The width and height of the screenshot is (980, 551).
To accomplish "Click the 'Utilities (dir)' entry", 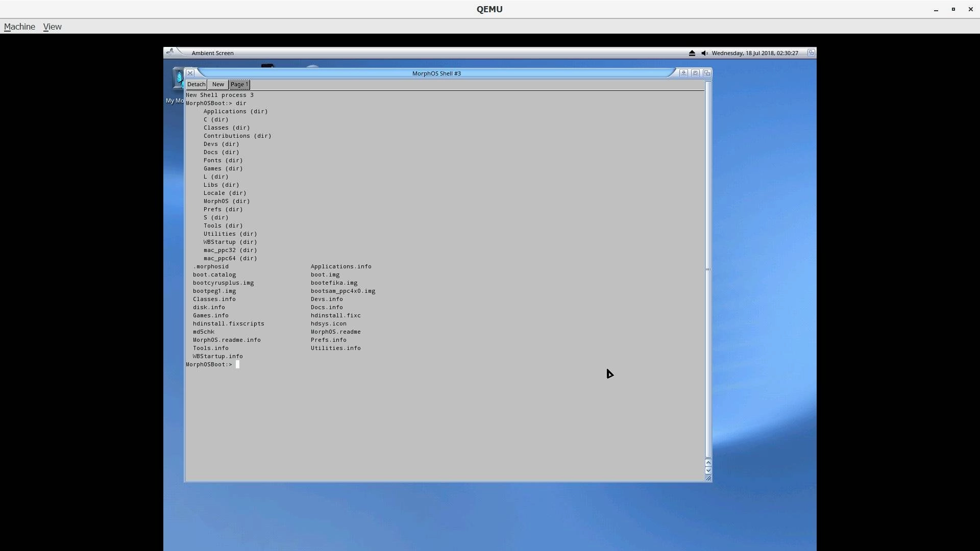I will pyautogui.click(x=230, y=234).
